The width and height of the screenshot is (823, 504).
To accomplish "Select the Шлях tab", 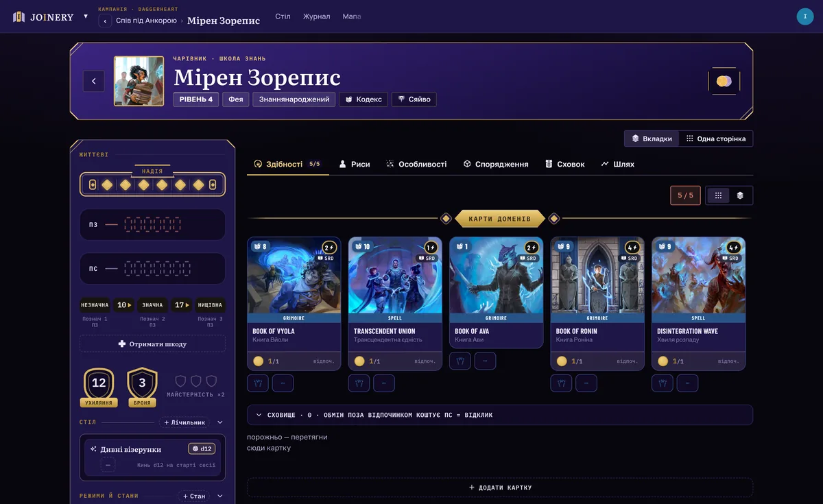I will pos(617,165).
